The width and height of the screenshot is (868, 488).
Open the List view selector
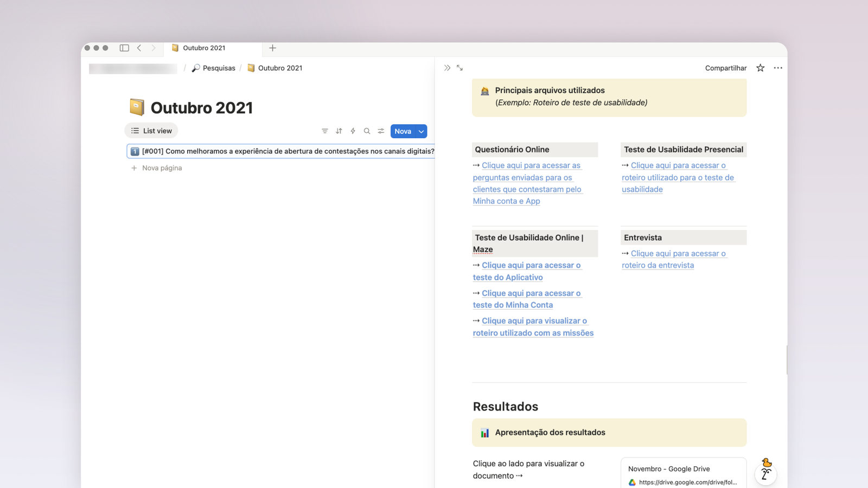coord(151,130)
